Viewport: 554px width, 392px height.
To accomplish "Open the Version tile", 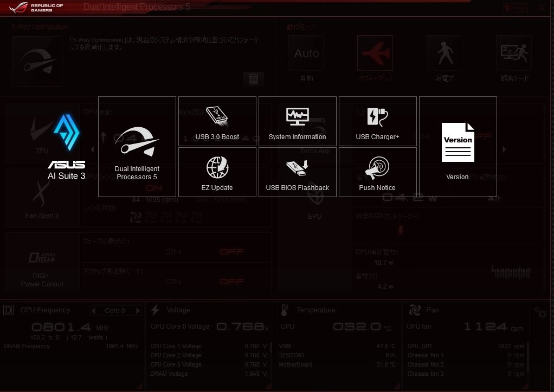I will pos(458,146).
